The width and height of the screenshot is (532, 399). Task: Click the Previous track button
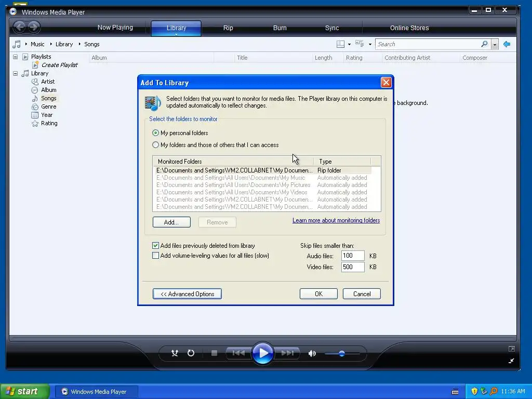(238, 353)
